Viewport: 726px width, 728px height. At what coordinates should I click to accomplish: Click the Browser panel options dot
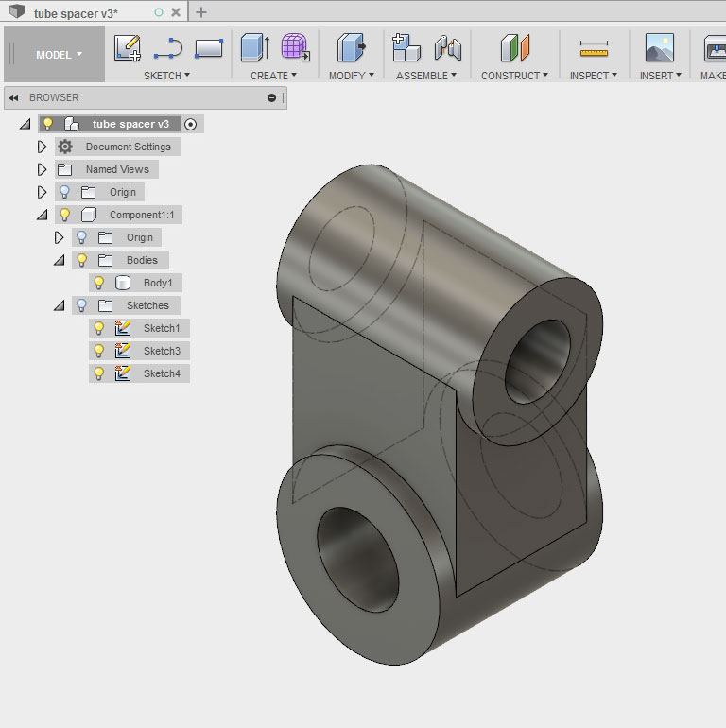point(271,98)
